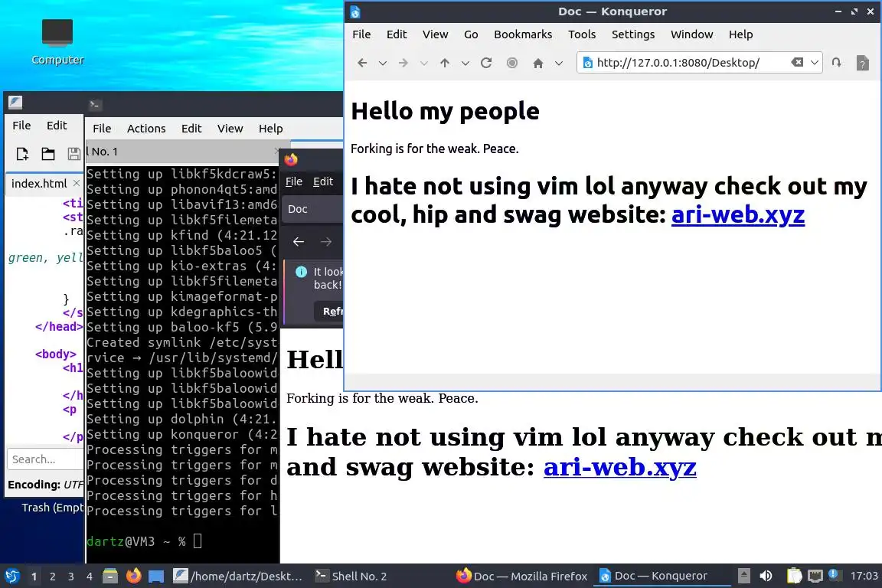Open the Konqueror Bookmarks menu
Screen dimensions: 882x588
(523, 34)
